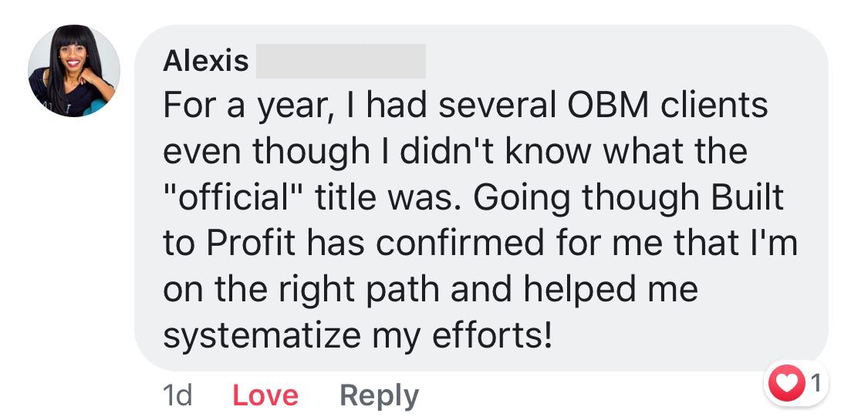Click the commenter name Alexis
The height and width of the screenshot is (420, 868).
tap(205, 62)
